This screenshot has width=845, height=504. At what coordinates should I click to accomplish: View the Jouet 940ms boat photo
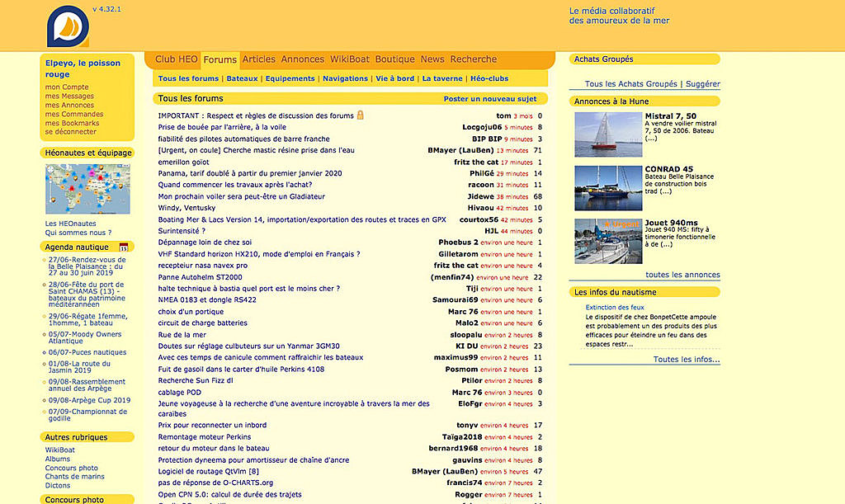608,241
